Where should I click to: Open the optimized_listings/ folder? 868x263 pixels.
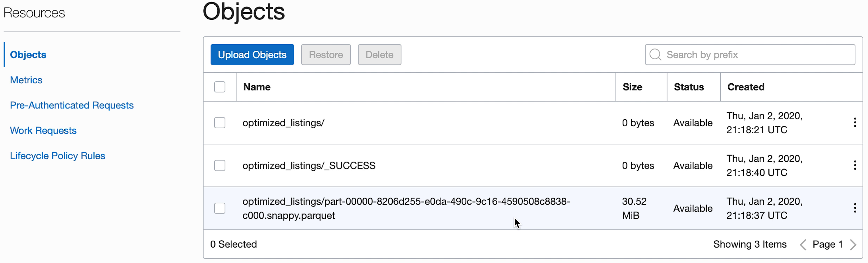pyautogui.click(x=283, y=122)
